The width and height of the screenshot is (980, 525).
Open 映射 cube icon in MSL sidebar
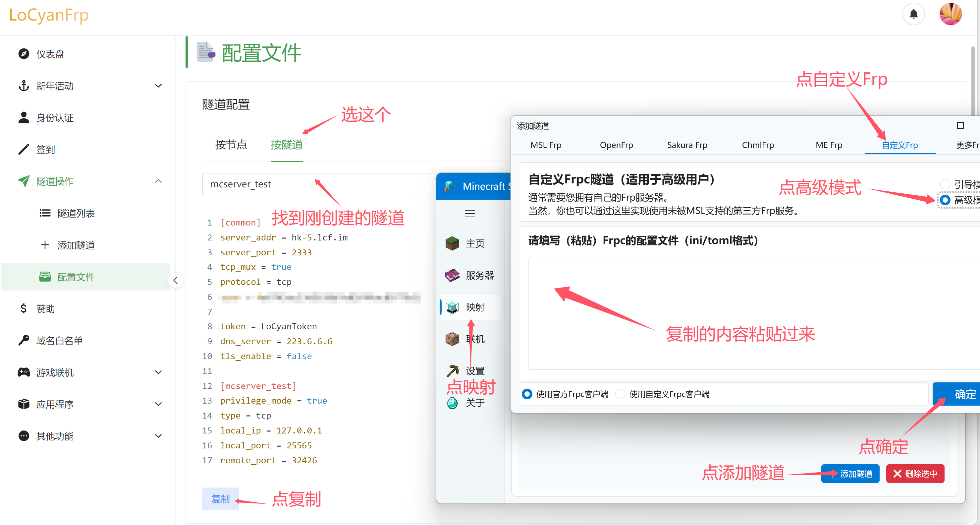tap(452, 307)
